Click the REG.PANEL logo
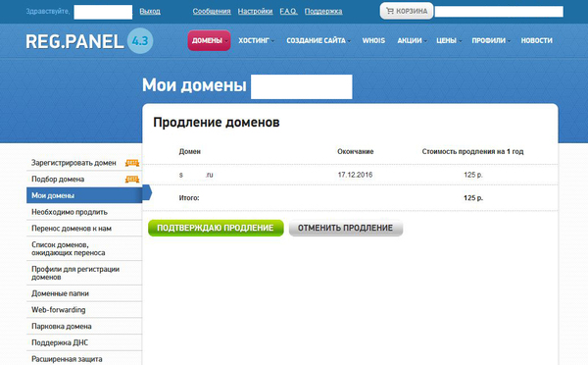The height and width of the screenshot is (365, 588). [74, 41]
